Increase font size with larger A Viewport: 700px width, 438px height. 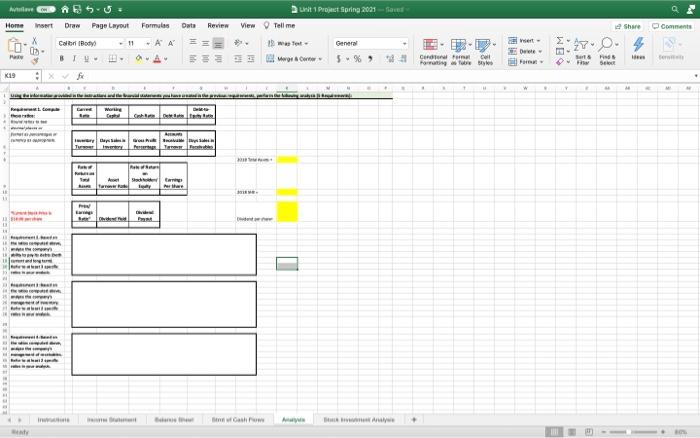158,43
